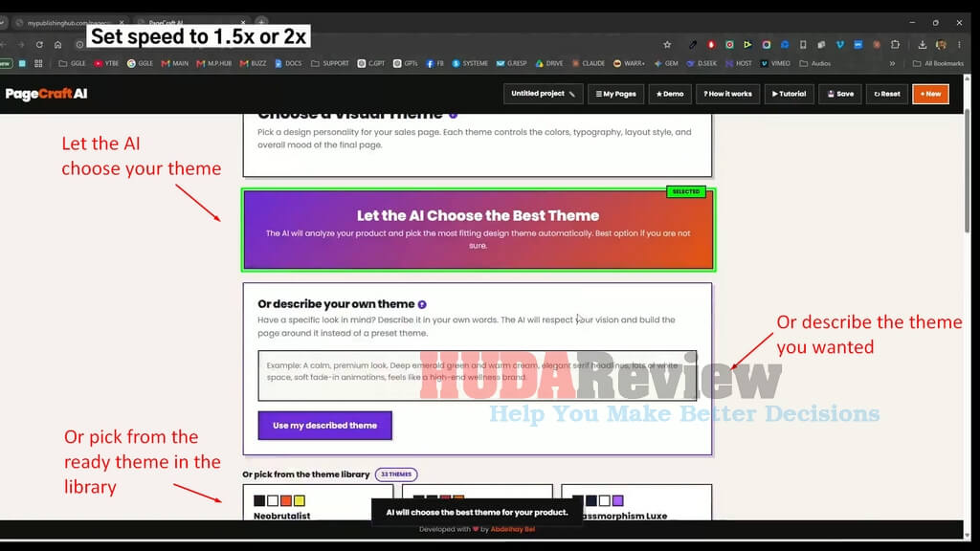
Task: Select the Neobrutalist theme card
Action: coord(318,502)
